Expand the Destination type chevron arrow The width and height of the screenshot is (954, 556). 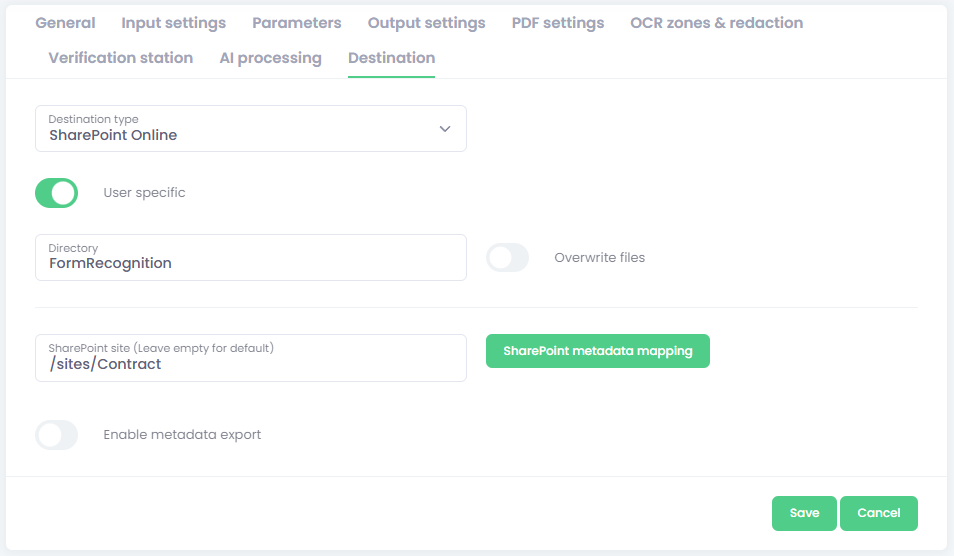click(x=445, y=129)
